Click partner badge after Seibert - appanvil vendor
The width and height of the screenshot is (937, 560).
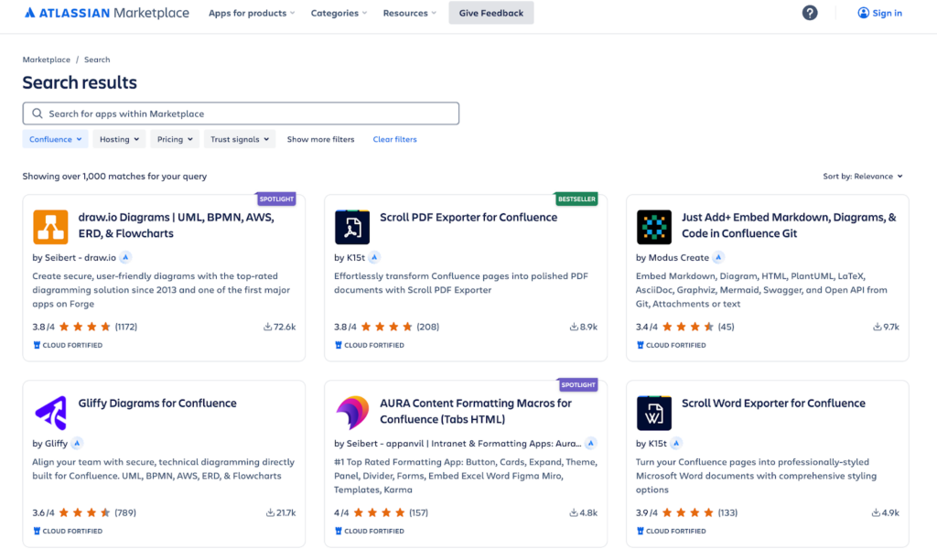pyautogui.click(x=590, y=444)
